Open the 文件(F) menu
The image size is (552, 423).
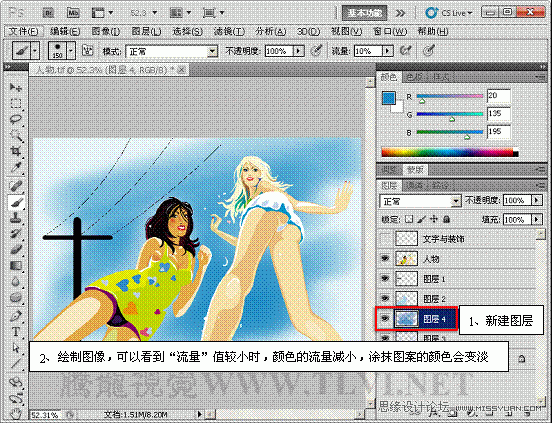pyautogui.click(x=23, y=32)
